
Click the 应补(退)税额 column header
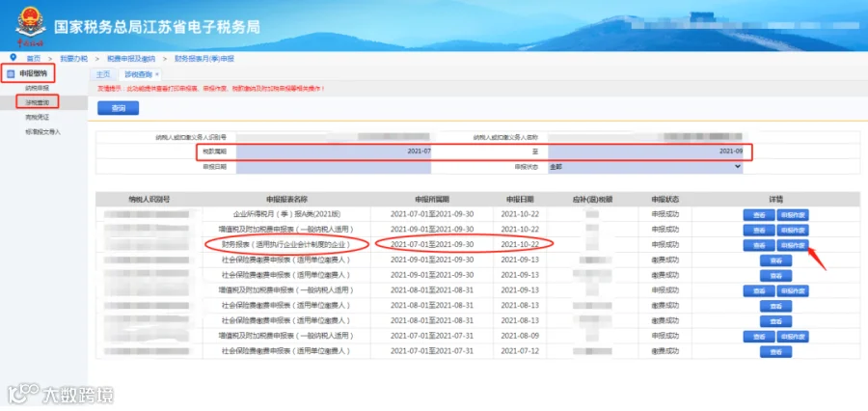point(592,199)
